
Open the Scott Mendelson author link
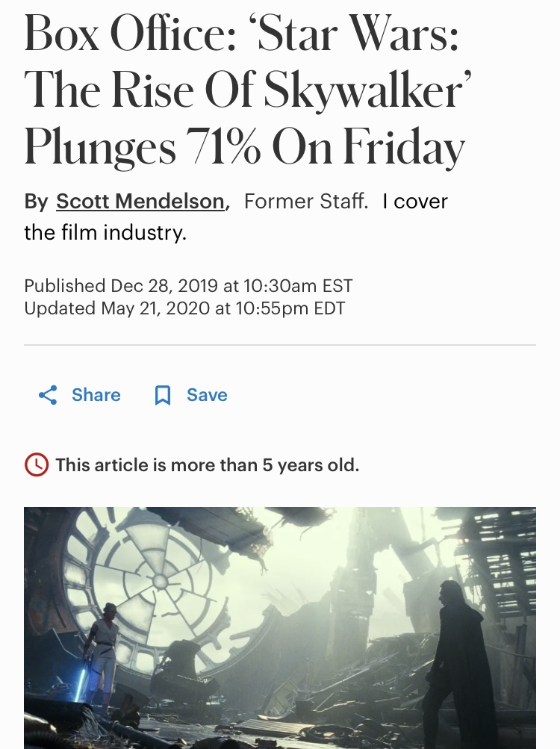[140, 202]
